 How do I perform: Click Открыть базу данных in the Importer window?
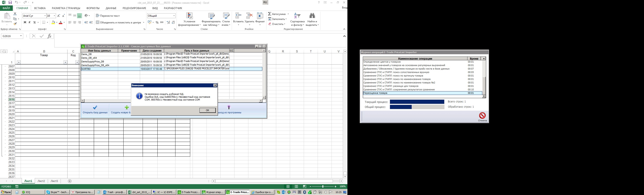[95, 109]
